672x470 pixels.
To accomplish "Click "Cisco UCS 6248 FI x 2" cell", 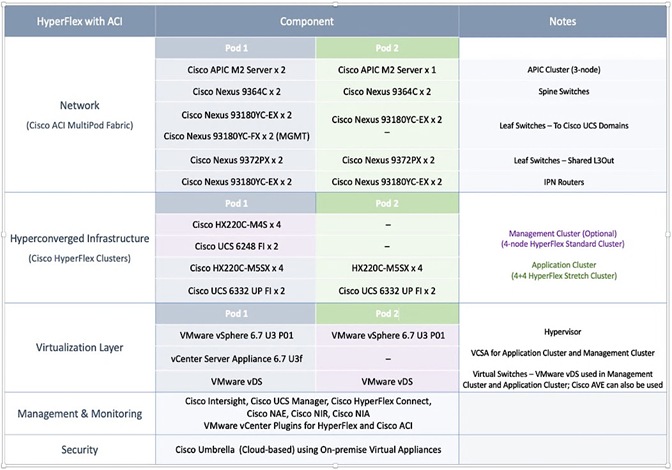I will 235,245.
